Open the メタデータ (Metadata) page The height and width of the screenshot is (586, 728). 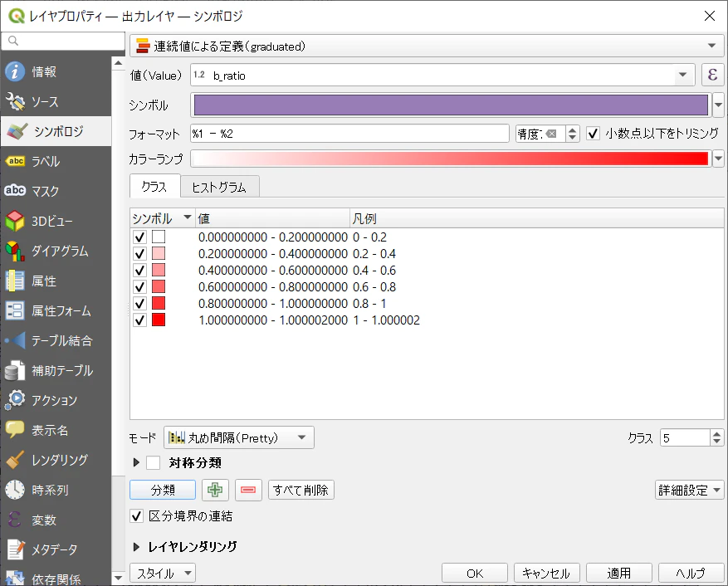[x=56, y=549]
